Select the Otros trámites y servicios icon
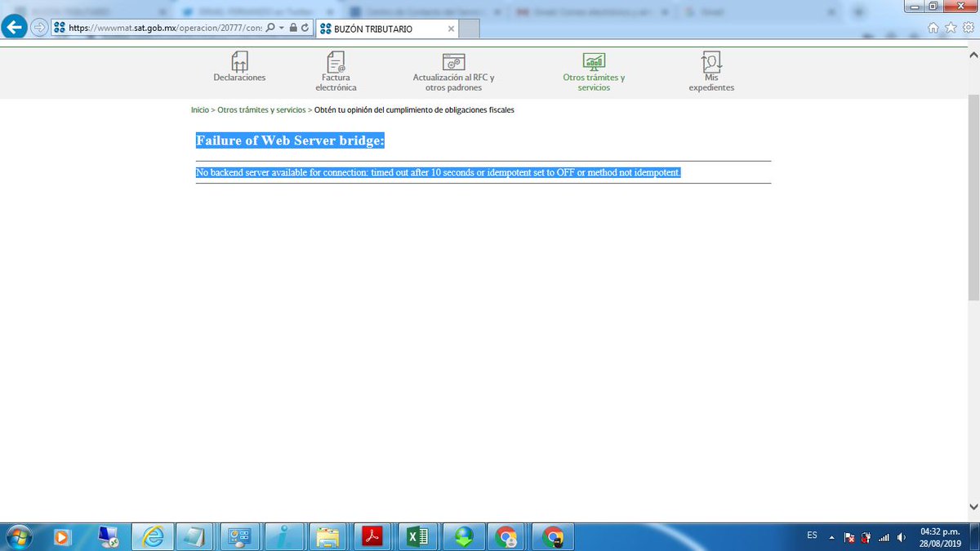Viewport: 980px width, 551px height. [594, 62]
